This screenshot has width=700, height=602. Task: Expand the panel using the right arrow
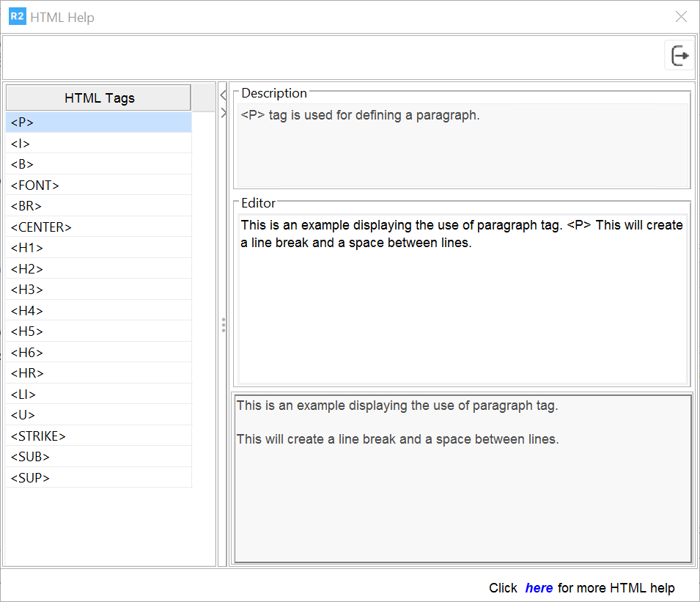pyautogui.click(x=223, y=113)
